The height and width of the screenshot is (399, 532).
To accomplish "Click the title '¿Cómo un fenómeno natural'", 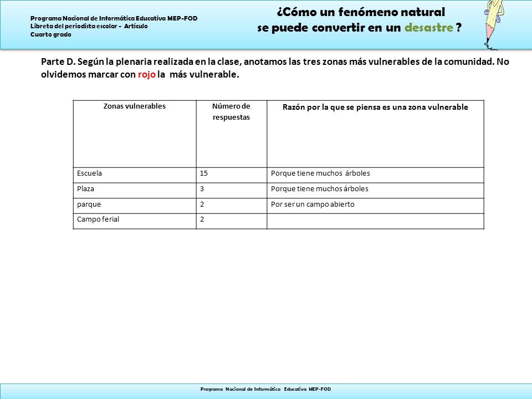I will click(x=361, y=12).
